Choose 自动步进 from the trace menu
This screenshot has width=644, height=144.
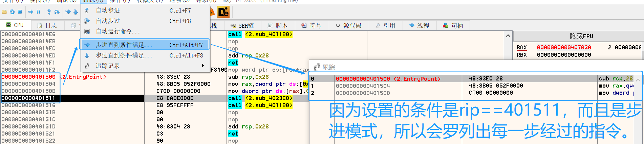(x=145, y=10)
